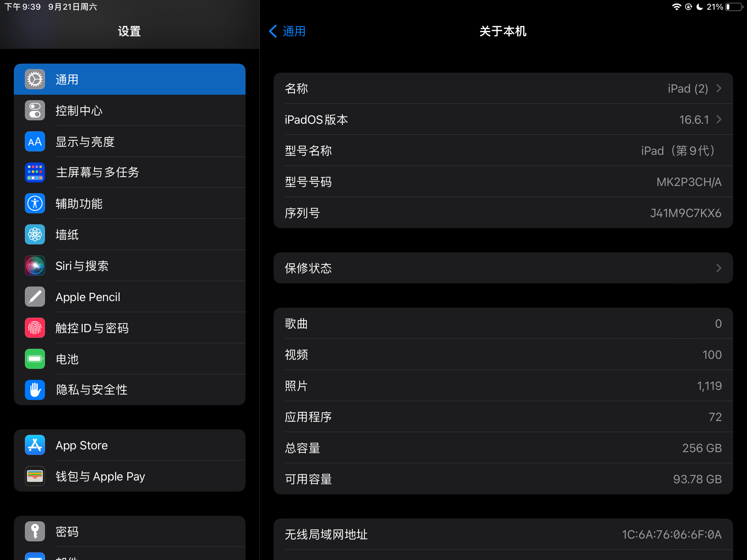Tap battery indicator in status bar
The image size is (747, 560).
734,7
